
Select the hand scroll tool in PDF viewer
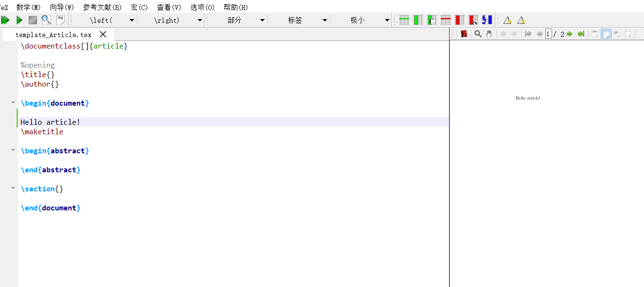489,33
